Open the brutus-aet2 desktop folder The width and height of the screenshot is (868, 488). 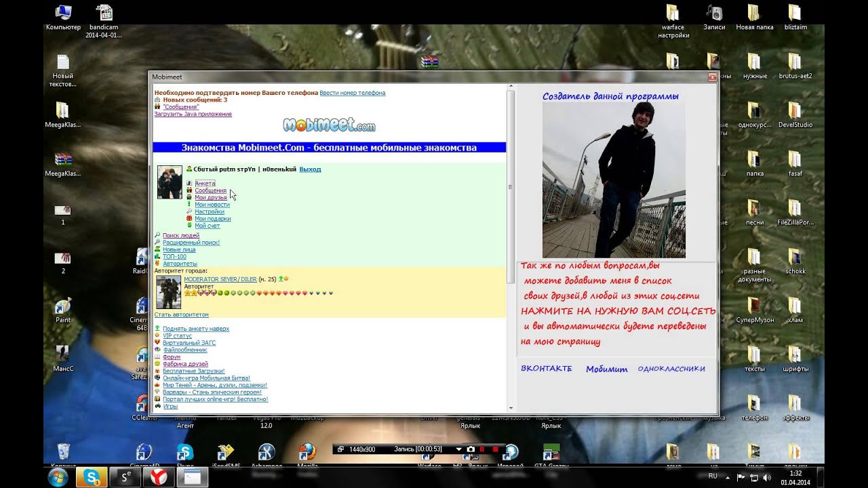pos(795,66)
